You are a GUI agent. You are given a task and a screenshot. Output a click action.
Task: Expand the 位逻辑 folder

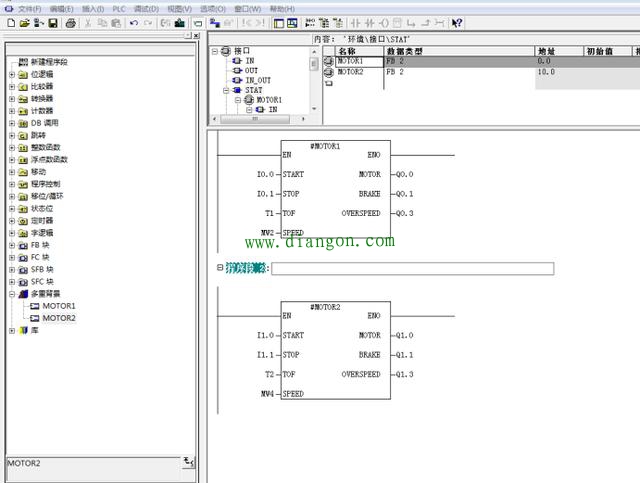pyautogui.click(x=12, y=74)
